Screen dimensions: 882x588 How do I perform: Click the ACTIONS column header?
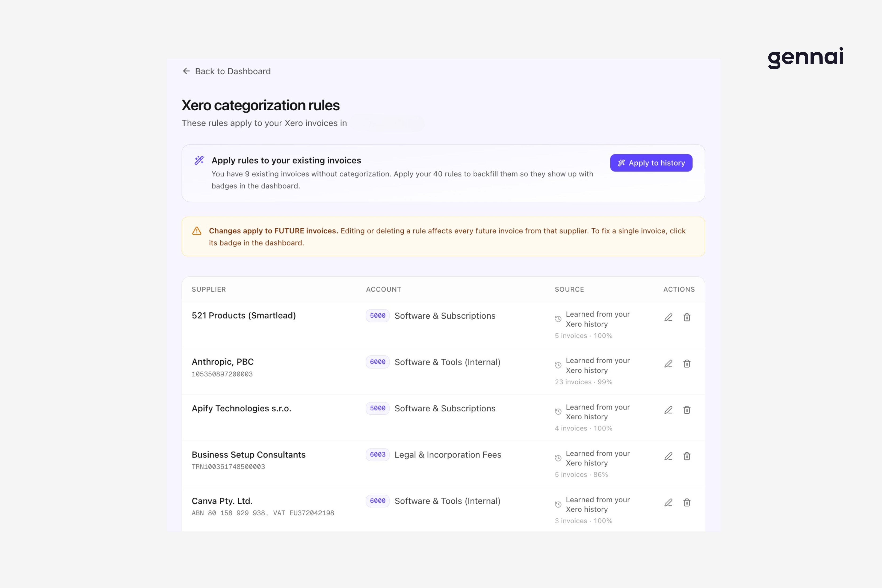tap(678, 289)
